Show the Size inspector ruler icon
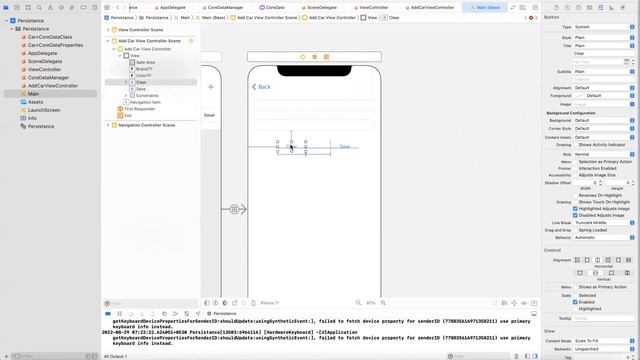Image resolution: width=640 pixels, height=360 pixels. click(611, 7)
